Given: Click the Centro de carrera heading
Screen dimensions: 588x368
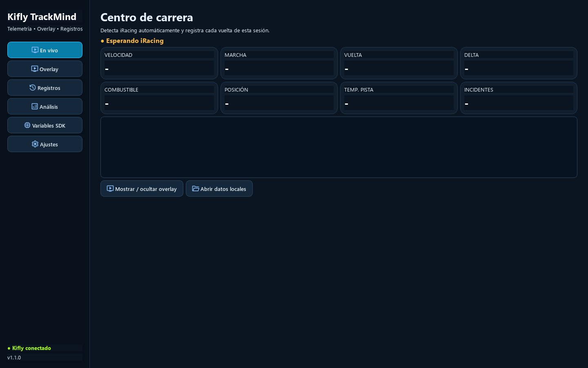Looking at the screenshot, I should (147, 17).
